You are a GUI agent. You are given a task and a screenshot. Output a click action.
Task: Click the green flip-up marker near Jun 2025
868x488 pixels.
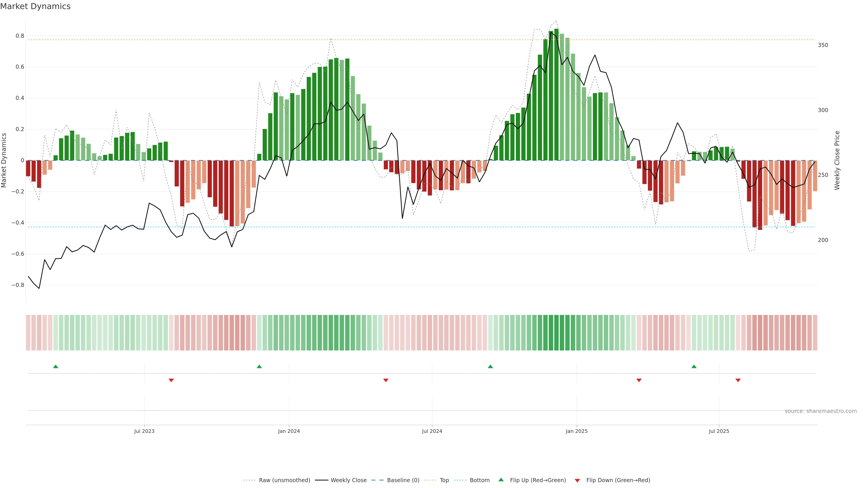(x=694, y=366)
